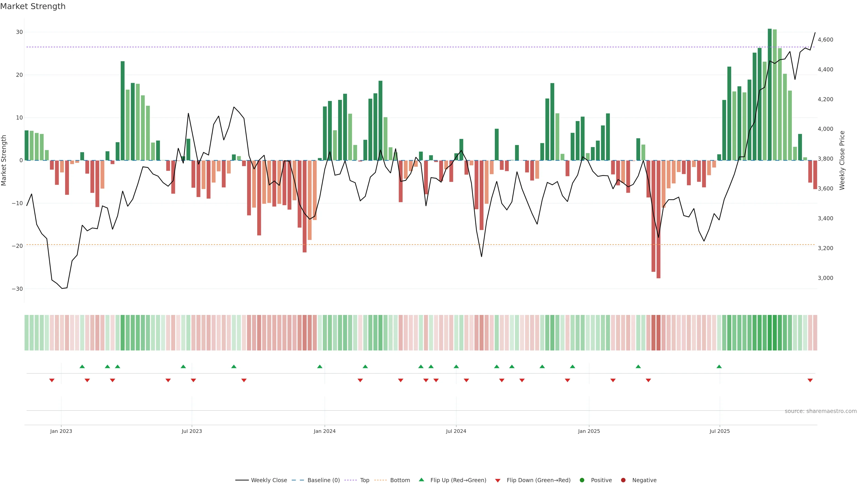Click the Jan 2024 x-axis label
868x488 pixels.
coord(325,431)
